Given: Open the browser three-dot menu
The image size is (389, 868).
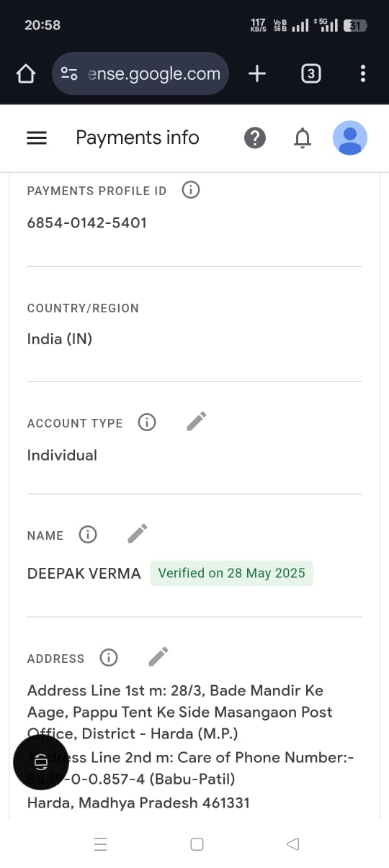Looking at the screenshot, I should [363, 73].
